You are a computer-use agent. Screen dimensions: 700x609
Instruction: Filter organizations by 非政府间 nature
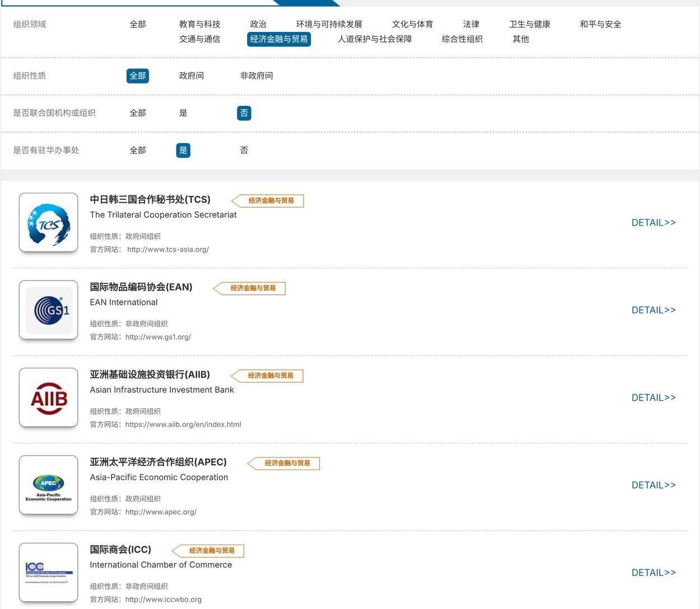(256, 76)
